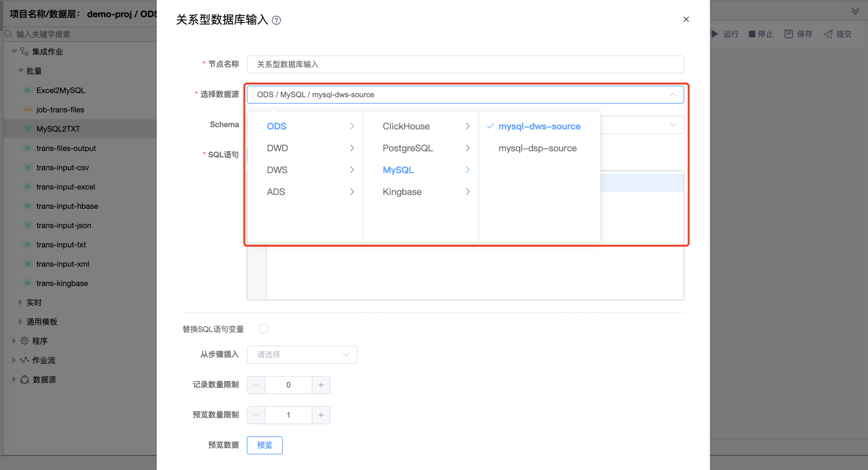Click the Save disk icon

(x=788, y=34)
